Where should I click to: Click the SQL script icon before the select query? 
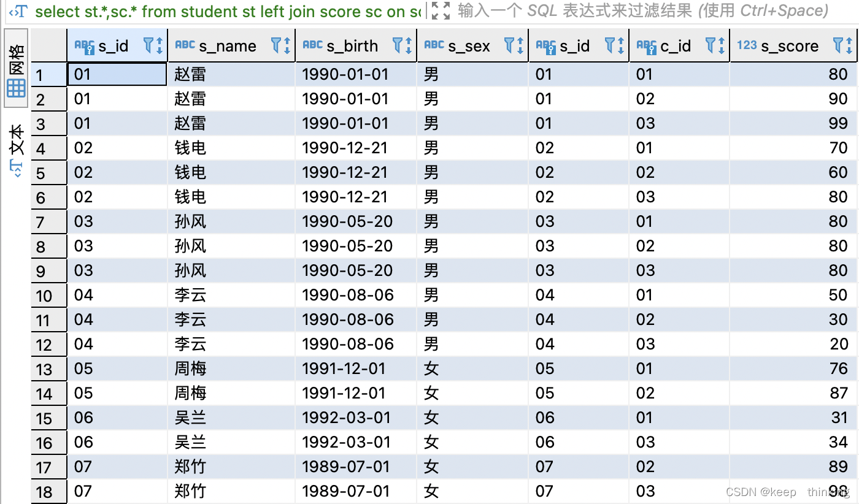(18, 11)
